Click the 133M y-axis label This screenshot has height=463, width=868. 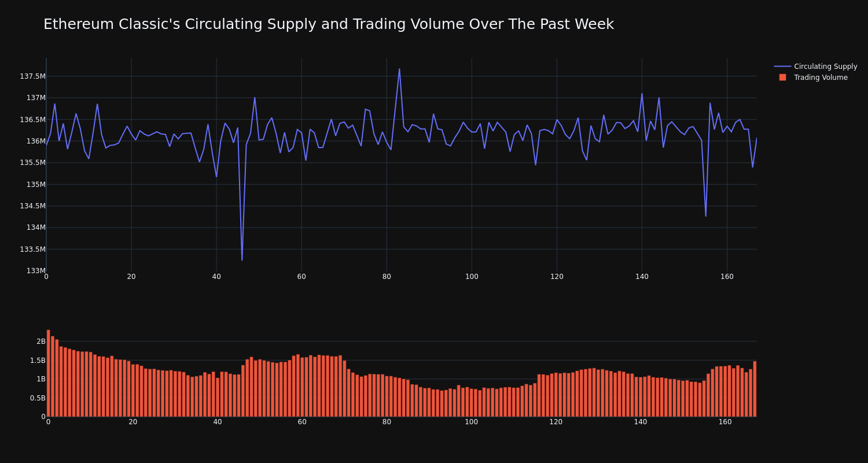point(36,271)
